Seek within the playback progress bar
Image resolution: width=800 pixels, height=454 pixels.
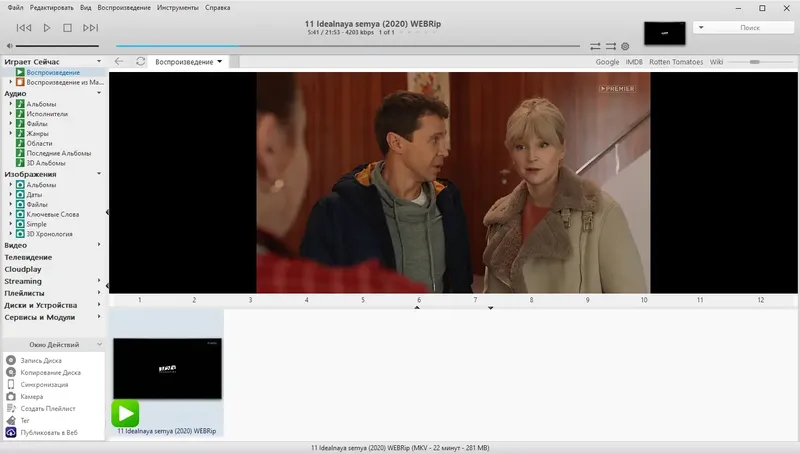tap(348, 46)
